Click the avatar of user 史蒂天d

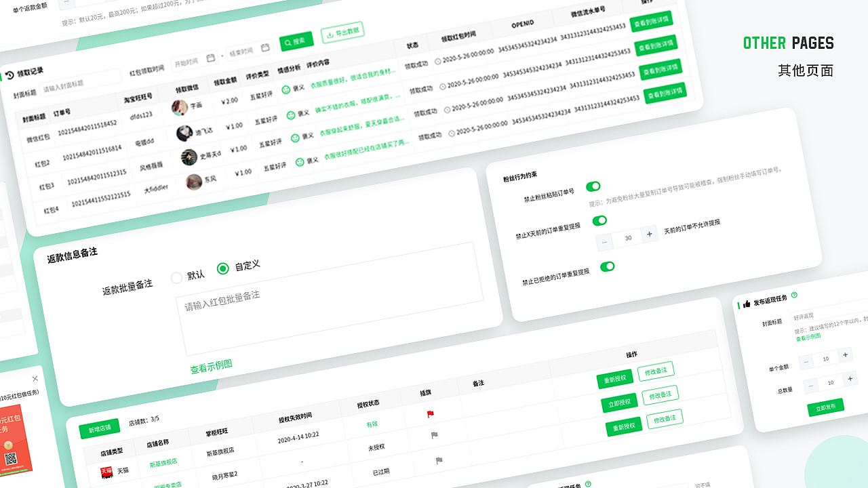pos(189,157)
